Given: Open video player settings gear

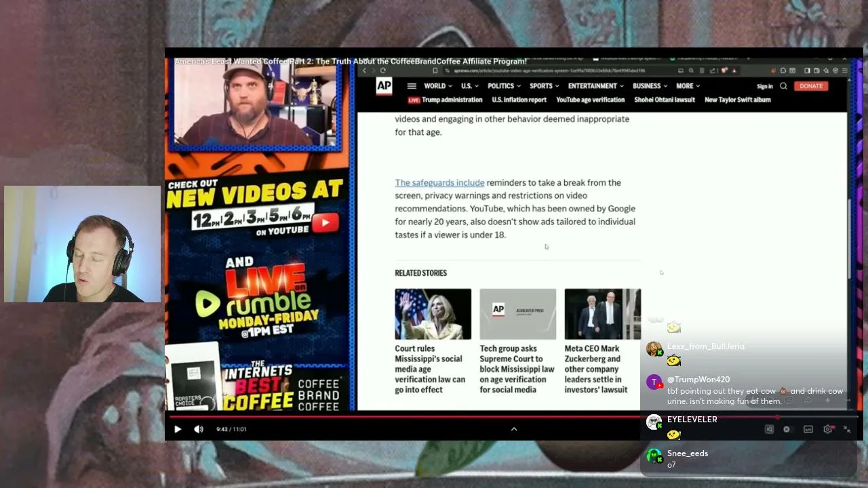Looking at the screenshot, I should pyautogui.click(x=828, y=429).
